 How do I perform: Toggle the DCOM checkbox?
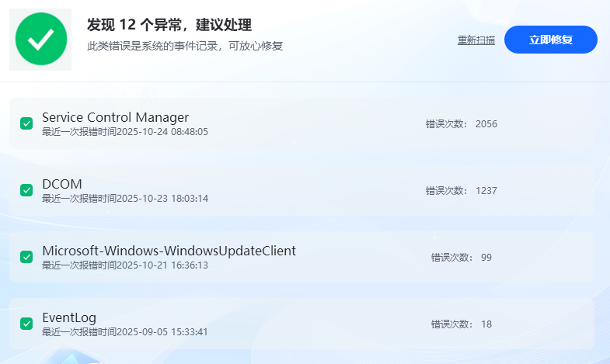[26, 190]
